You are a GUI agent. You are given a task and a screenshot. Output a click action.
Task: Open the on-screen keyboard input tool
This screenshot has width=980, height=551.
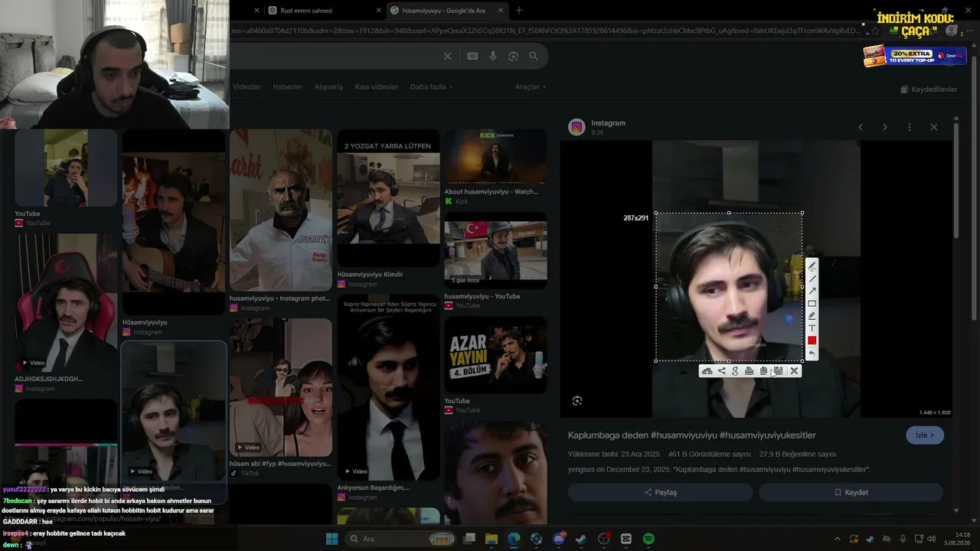coord(472,56)
